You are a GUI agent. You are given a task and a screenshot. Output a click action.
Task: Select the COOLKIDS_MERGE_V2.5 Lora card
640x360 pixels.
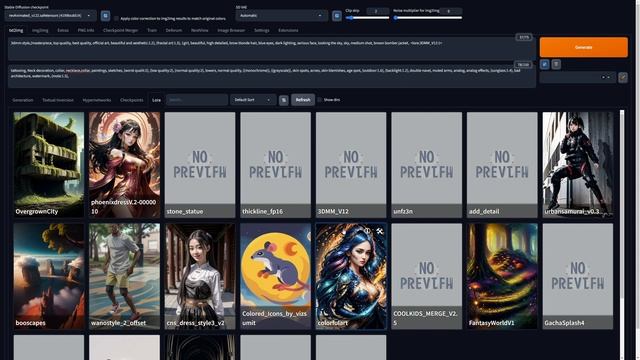(427, 276)
